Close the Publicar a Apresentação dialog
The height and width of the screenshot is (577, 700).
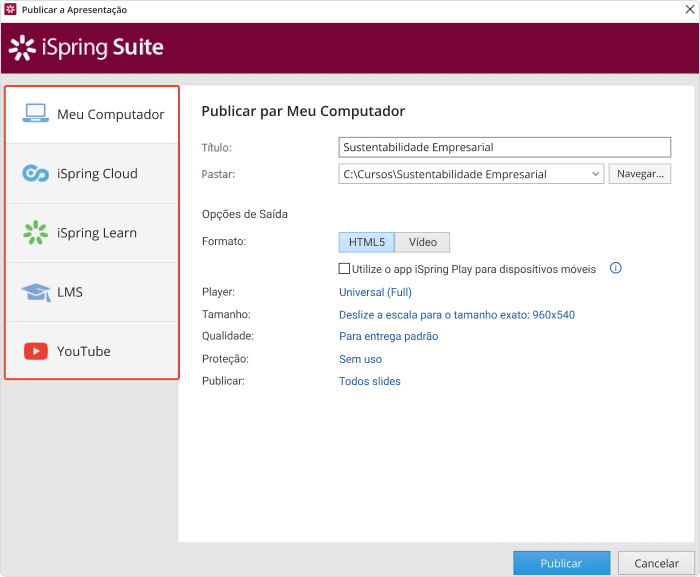[x=690, y=9]
